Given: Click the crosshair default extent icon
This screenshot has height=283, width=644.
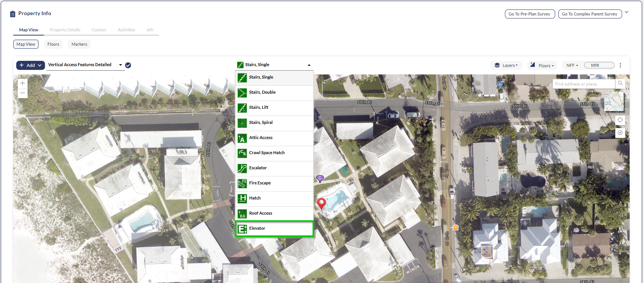Looking at the screenshot, I should click(x=620, y=120).
